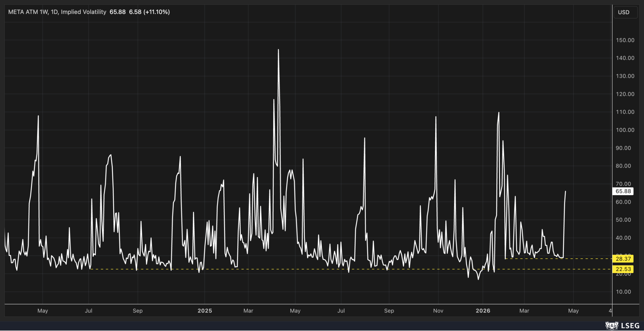Click the yellow 28.37 price level tag
644x331 pixels.
click(x=623, y=259)
